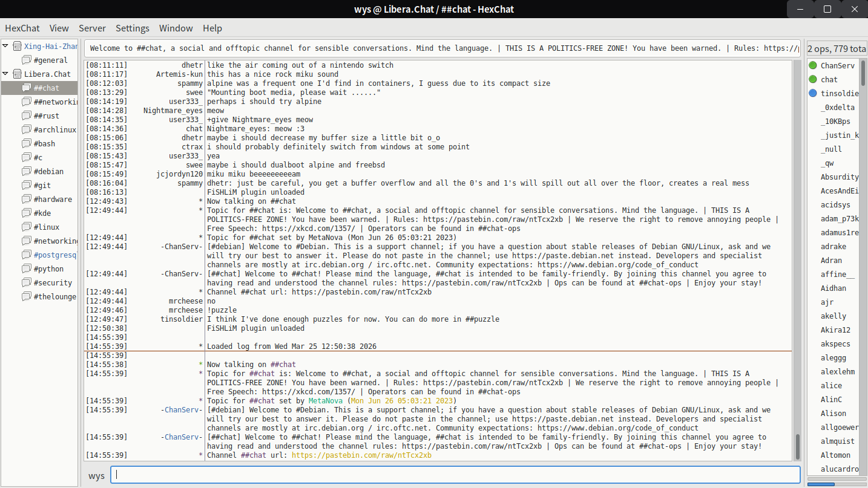Click the green status dot beside user chat
This screenshot has width=868, height=488.
813,79
